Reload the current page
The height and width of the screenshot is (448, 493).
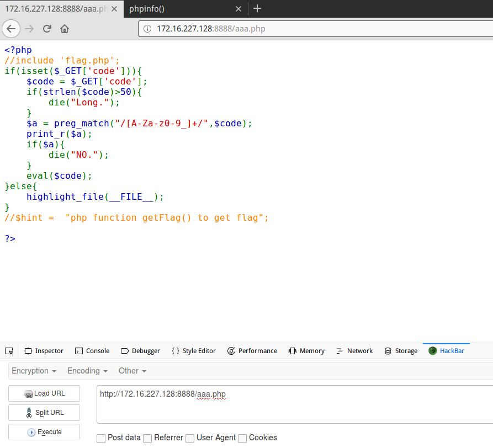click(47, 29)
